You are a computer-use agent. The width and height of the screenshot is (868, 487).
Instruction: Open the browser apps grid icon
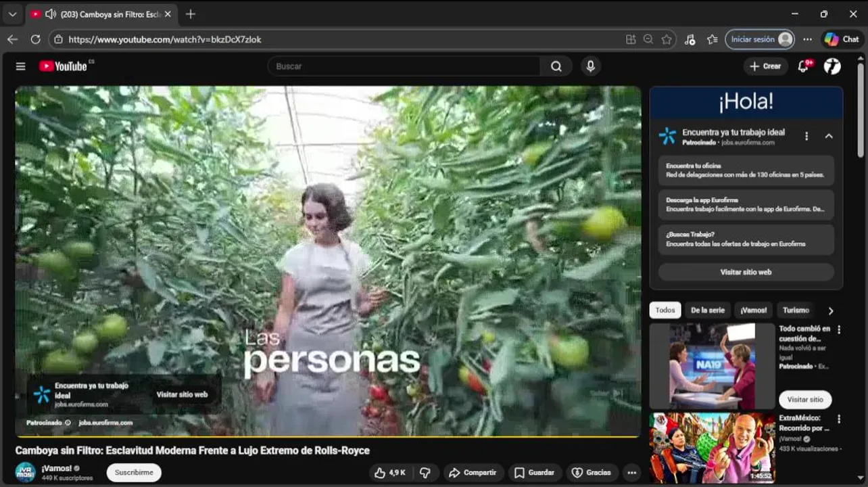(631, 39)
